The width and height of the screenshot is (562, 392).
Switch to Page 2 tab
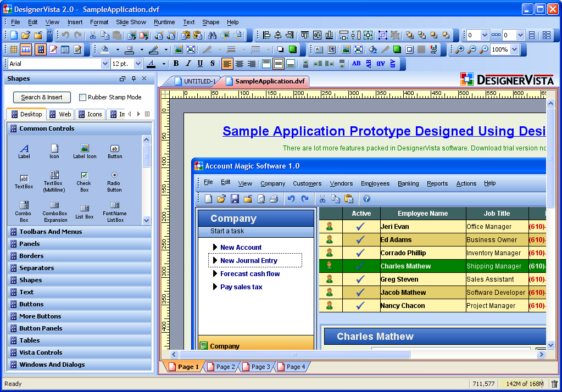(x=221, y=367)
